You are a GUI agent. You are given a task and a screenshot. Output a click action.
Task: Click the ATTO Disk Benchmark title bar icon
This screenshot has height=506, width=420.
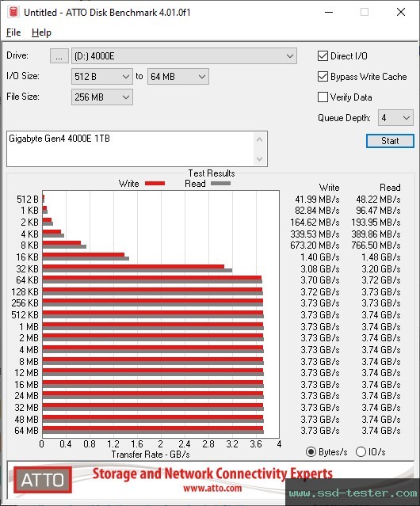(13, 12)
